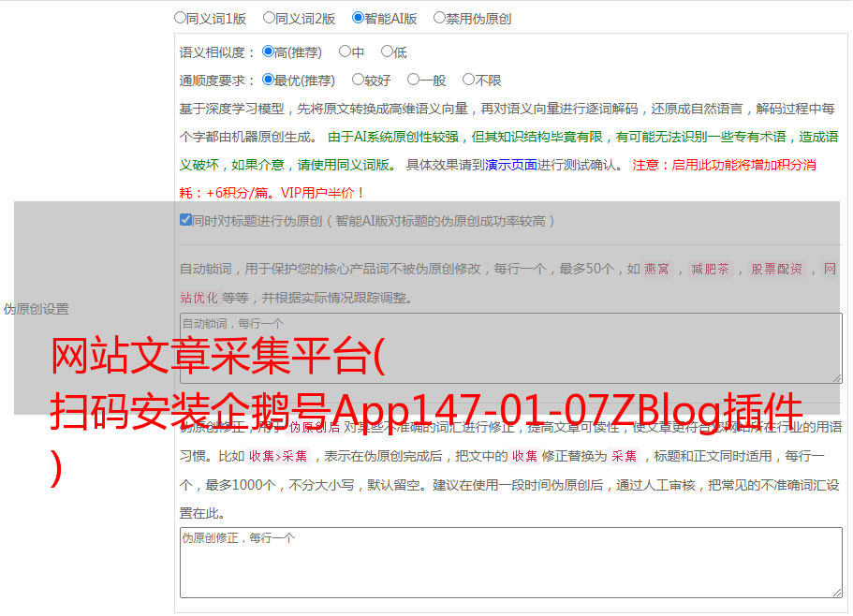This screenshot has height=616, width=853.
Task: Set 语义相似度 to 低
Action: click(x=387, y=51)
